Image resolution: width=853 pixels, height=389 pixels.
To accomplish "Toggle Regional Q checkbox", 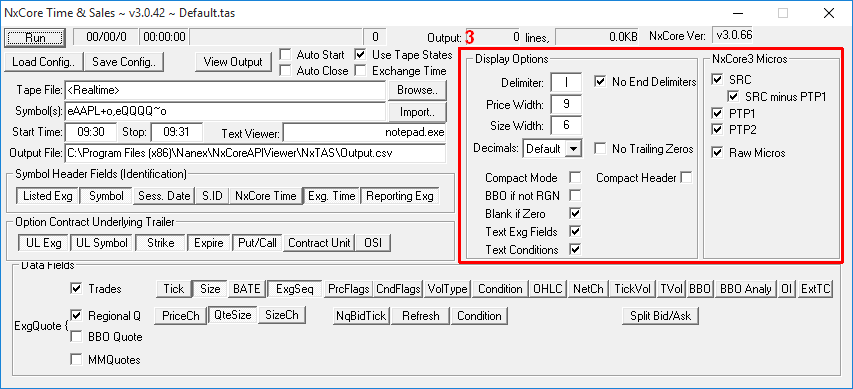I will click(x=76, y=315).
